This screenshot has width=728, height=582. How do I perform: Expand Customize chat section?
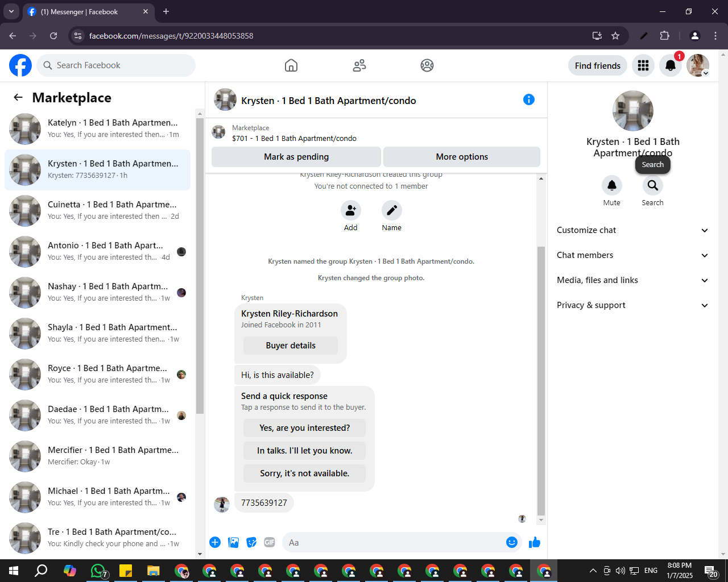point(632,230)
